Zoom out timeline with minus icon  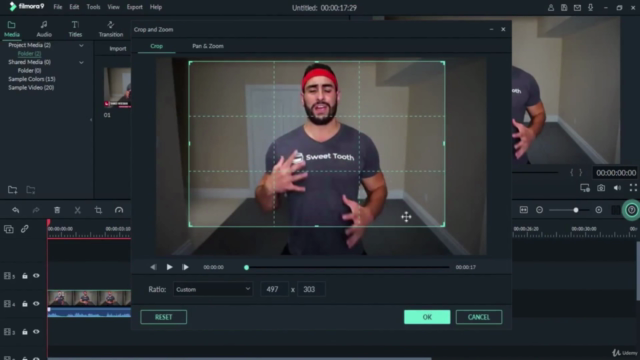540,210
